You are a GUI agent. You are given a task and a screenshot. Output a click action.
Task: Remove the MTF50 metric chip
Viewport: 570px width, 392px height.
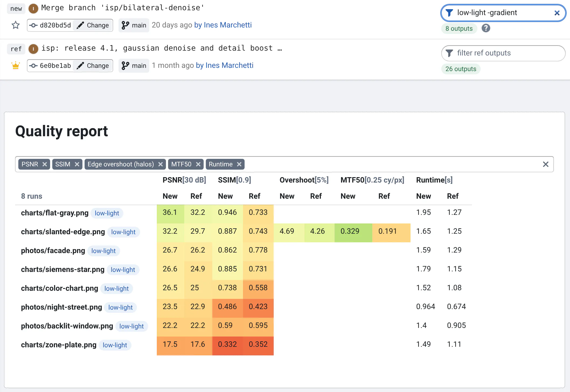(198, 164)
